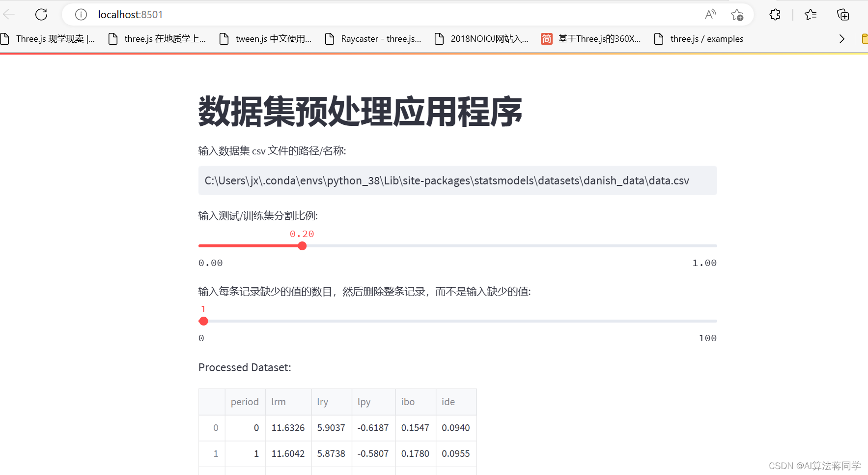868x475 pixels.
Task: Click the lpy column header
Action: click(x=373, y=402)
